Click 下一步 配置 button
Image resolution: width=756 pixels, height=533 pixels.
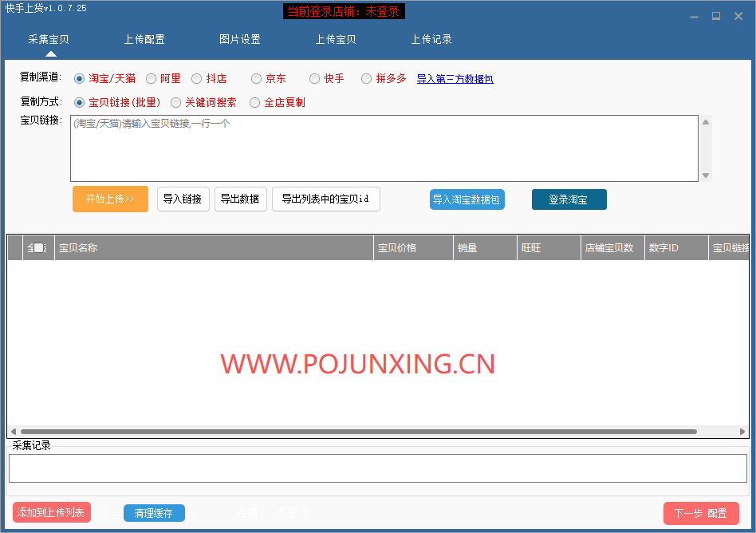coord(700,513)
